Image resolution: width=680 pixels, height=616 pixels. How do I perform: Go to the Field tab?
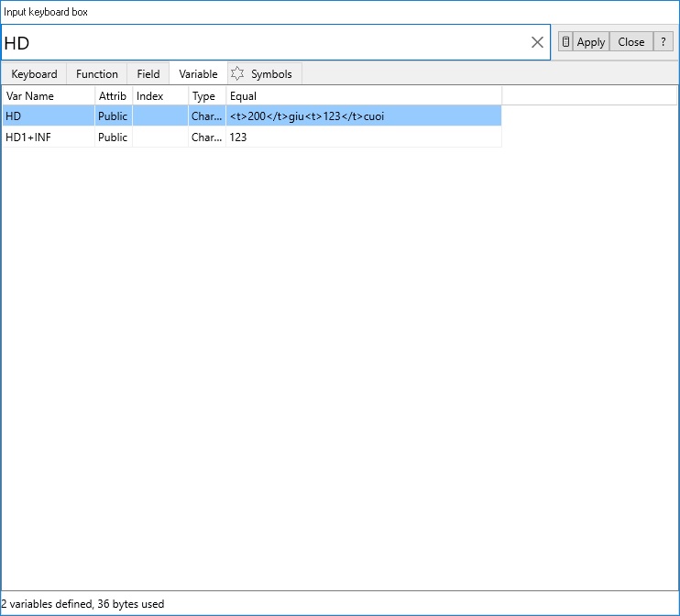click(148, 74)
